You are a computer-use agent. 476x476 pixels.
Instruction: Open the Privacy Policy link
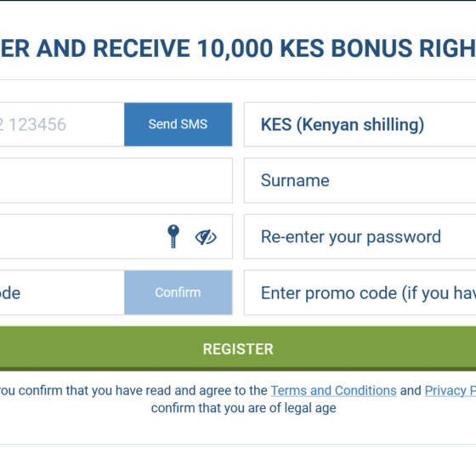450,390
